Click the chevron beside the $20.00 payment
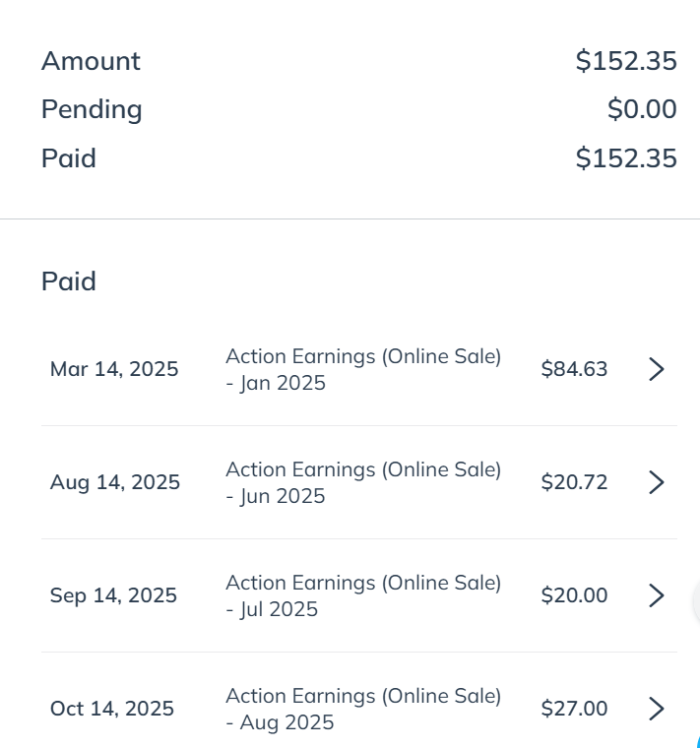The height and width of the screenshot is (748, 700). tap(657, 595)
